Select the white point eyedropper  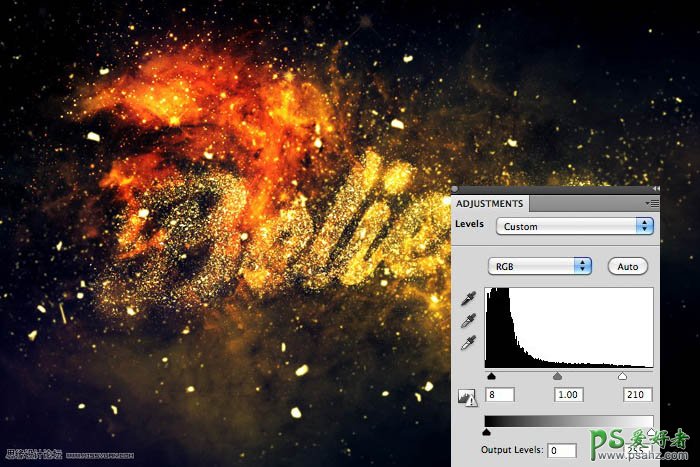tap(468, 343)
